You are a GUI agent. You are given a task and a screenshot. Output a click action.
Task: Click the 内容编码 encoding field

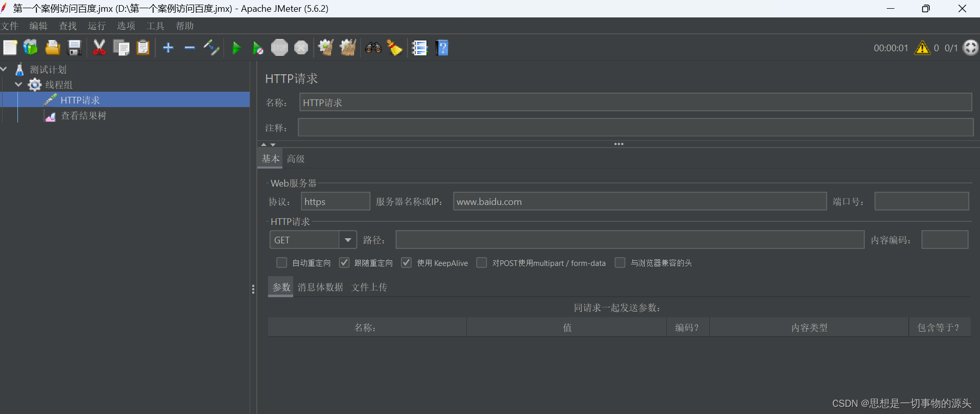[945, 239]
